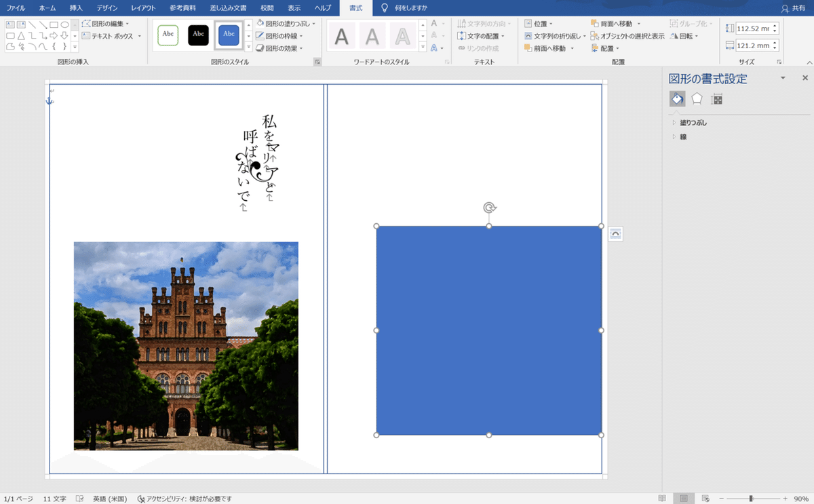814x504 pixels.
Task: Open 図形の効果 shape effects dropdown
Action: [x=279, y=48]
